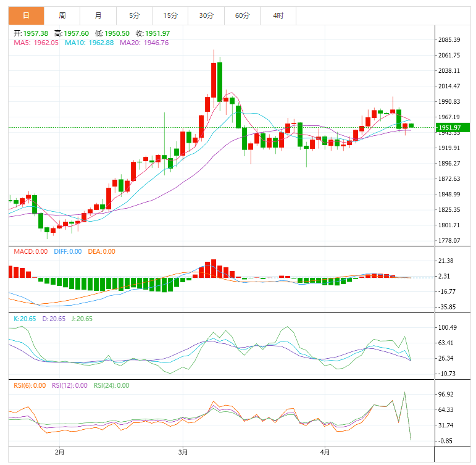
Task: Click the 1990.83 price axis label
Action: 449,101
